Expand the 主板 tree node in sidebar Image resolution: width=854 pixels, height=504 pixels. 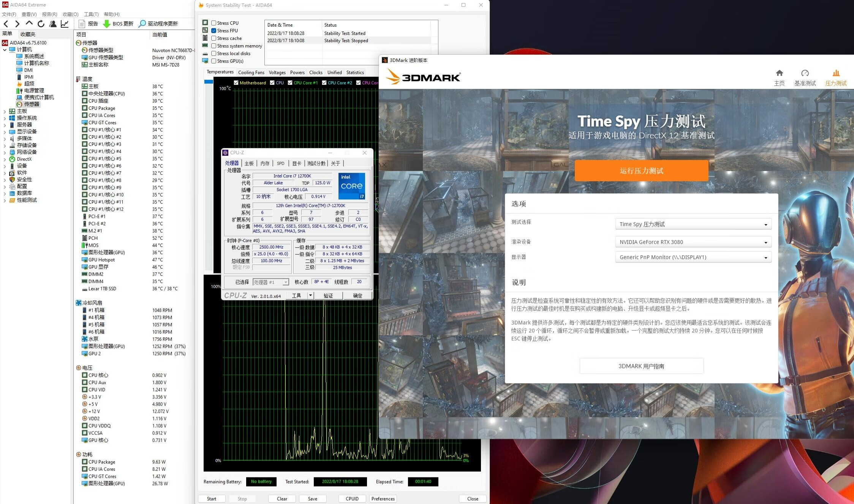pyautogui.click(x=5, y=111)
